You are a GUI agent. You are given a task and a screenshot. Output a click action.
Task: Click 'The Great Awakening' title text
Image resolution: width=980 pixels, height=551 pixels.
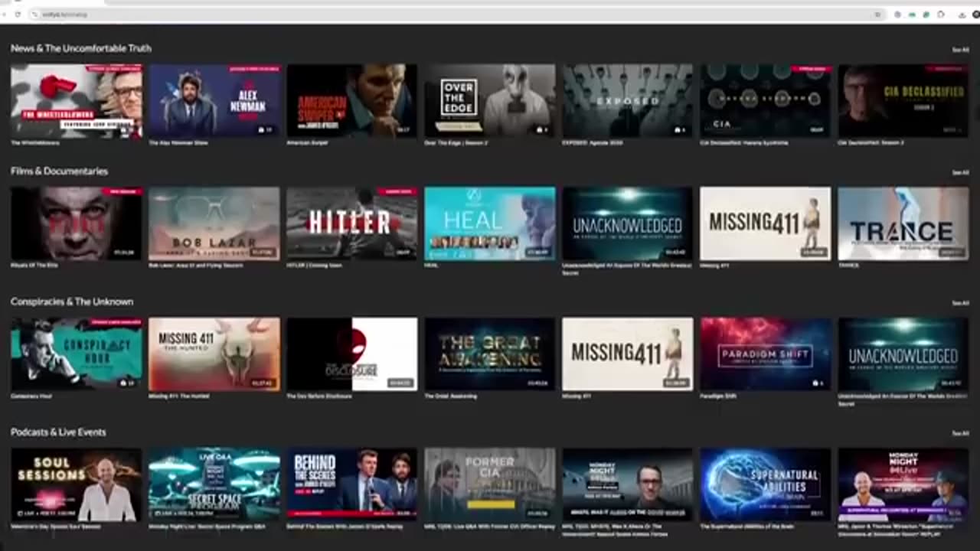click(450, 396)
